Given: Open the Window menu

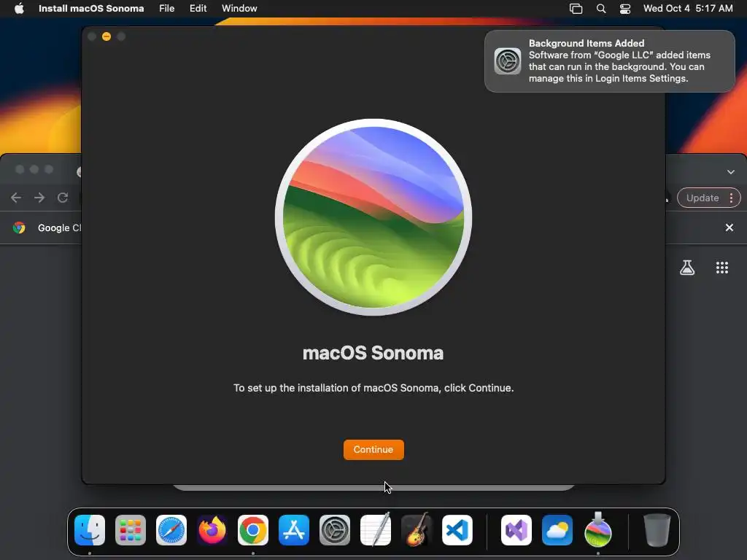Looking at the screenshot, I should [x=239, y=8].
